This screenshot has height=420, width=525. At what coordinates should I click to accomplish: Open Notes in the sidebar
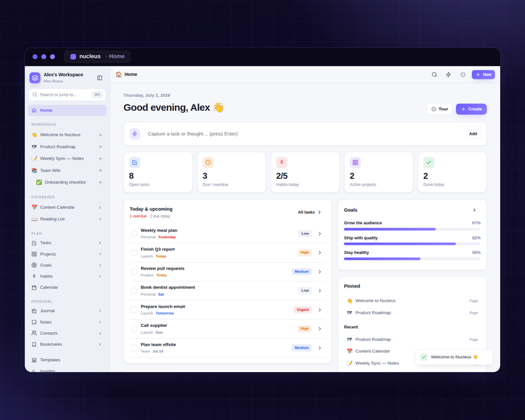click(68, 322)
